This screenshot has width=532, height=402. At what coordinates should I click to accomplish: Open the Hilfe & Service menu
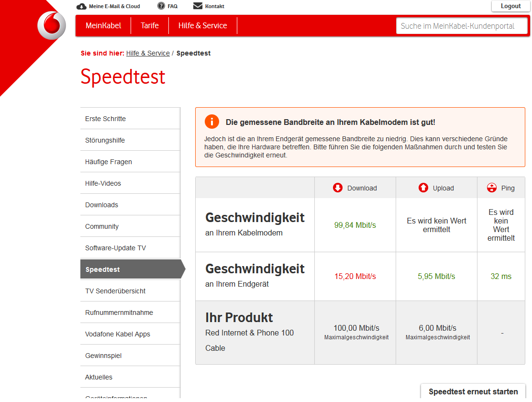coord(202,26)
